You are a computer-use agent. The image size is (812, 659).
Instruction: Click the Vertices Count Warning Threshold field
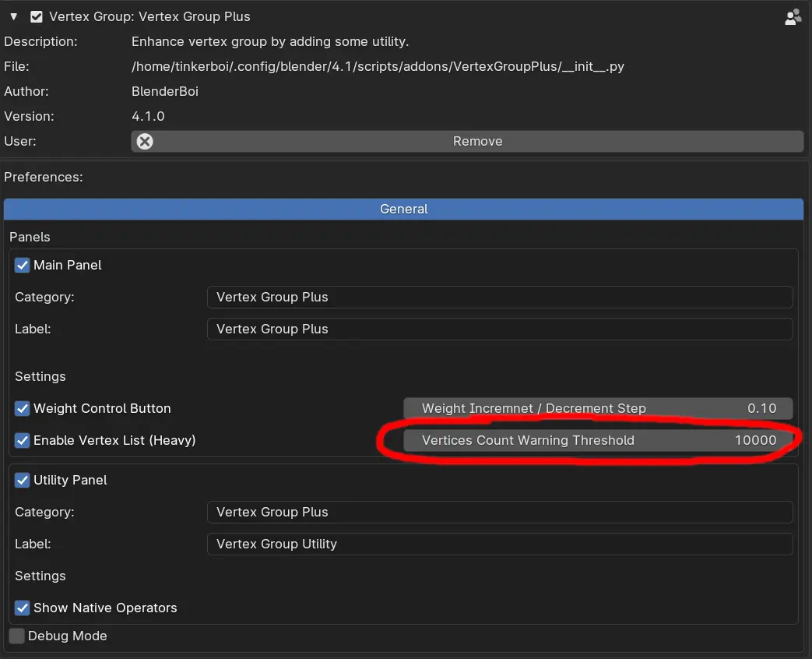(599, 440)
